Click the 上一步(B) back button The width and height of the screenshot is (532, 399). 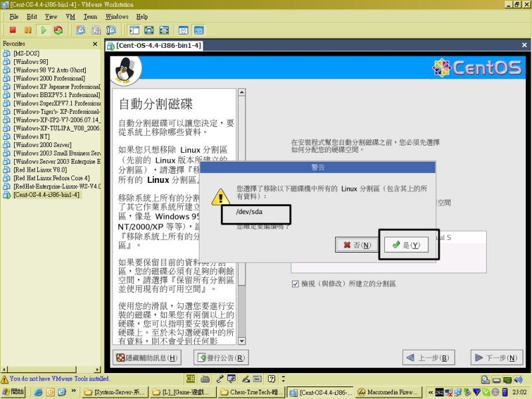click(x=428, y=358)
